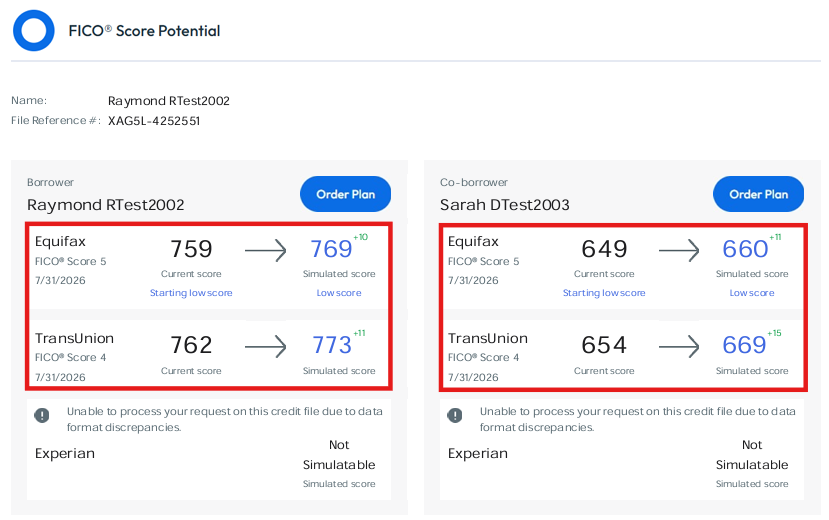Select Sarah's simulated Equifax score 660

(x=745, y=249)
